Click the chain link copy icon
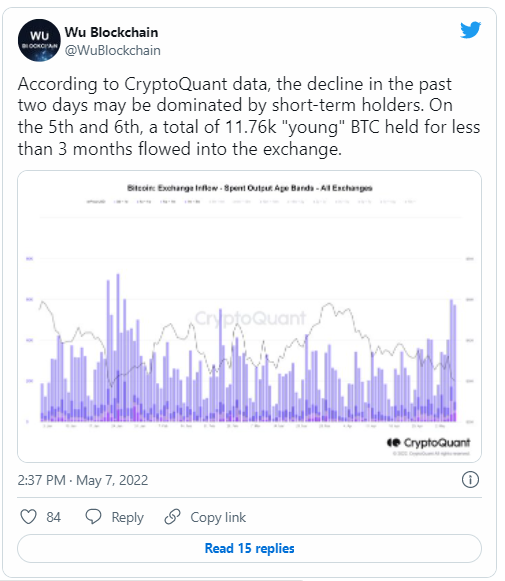Screen dimensions: 505x581 pyautogui.click(x=172, y=517)
